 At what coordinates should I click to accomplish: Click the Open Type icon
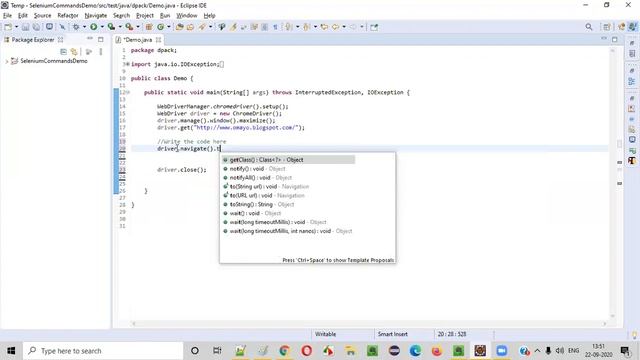(180, 27)
